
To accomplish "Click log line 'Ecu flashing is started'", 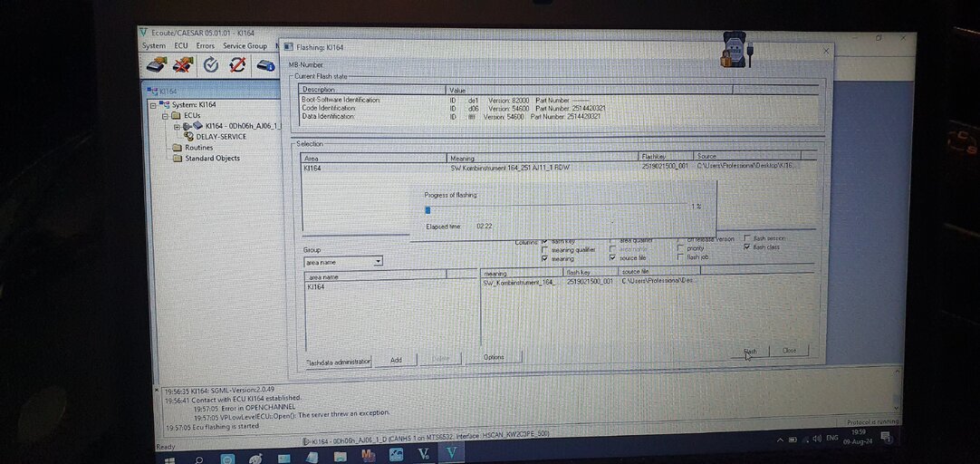I will coord(213,427).
